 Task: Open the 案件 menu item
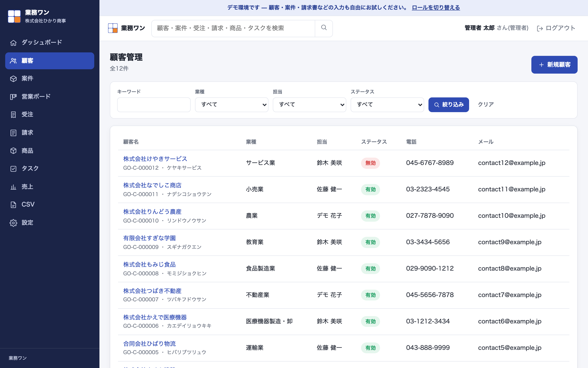click(x=50, y=79)
